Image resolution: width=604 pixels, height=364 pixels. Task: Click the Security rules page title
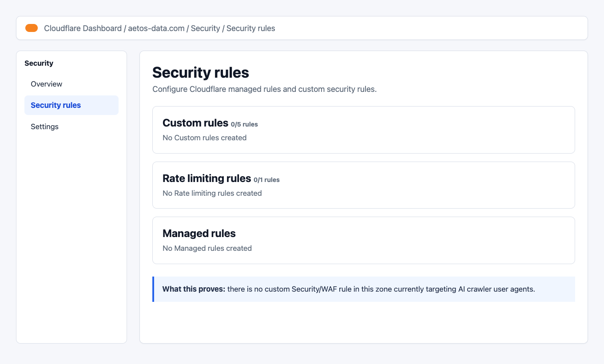pyautogui.click(x=201, y=72)
